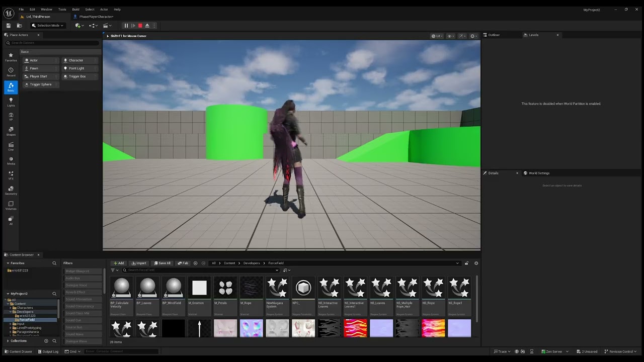Add a new collection

click(x=46, y=341)
